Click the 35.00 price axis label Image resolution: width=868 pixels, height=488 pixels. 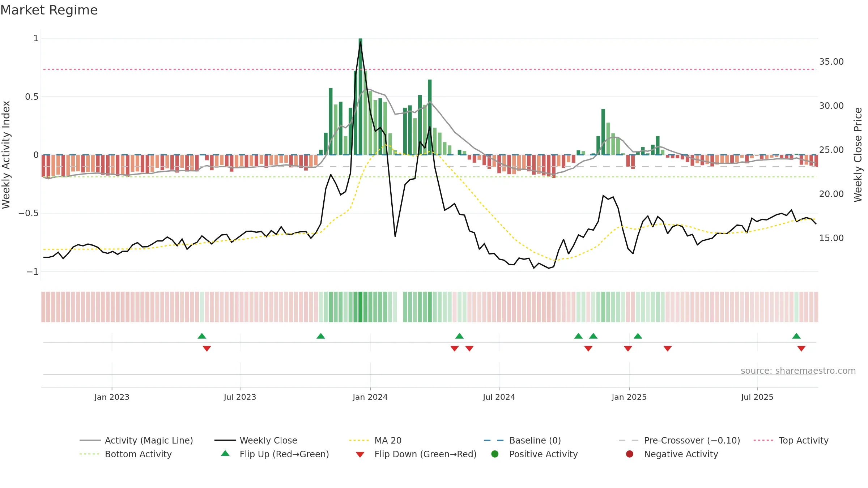click(831, 62)
